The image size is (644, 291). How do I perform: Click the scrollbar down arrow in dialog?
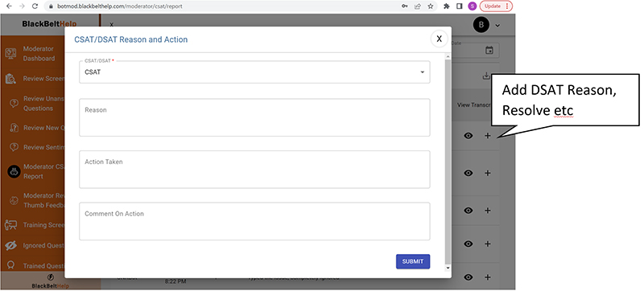point(448,268)
